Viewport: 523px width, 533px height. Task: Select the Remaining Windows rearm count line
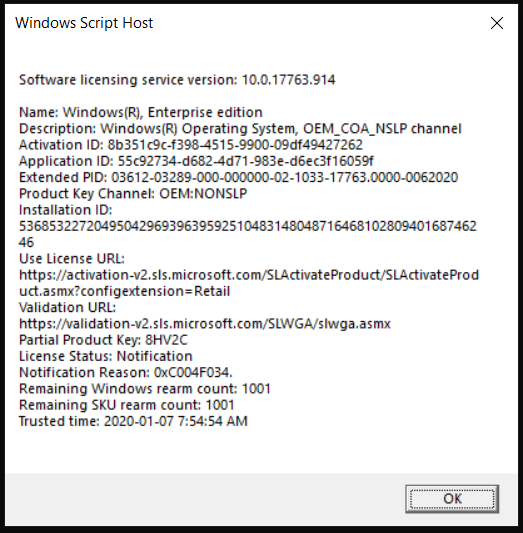coord(145,389)
